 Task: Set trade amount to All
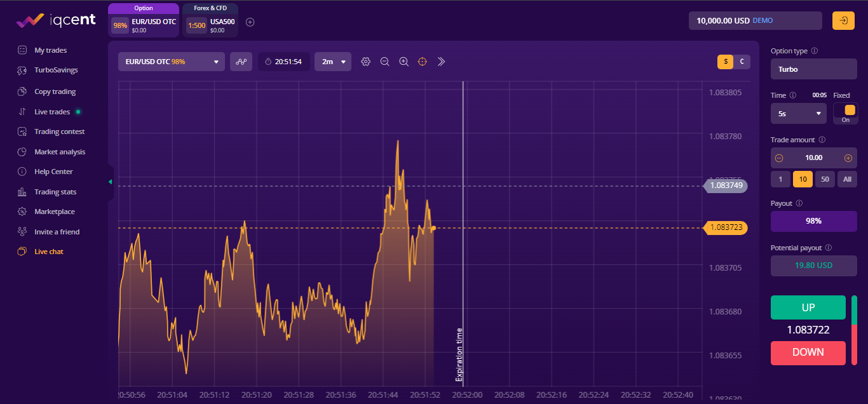[847, 179]
